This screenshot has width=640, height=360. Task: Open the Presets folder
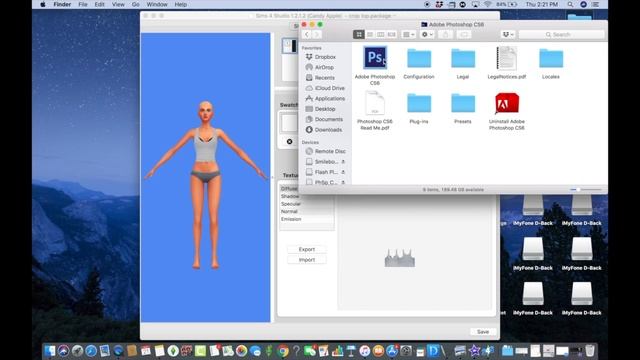tap(463, 103)
